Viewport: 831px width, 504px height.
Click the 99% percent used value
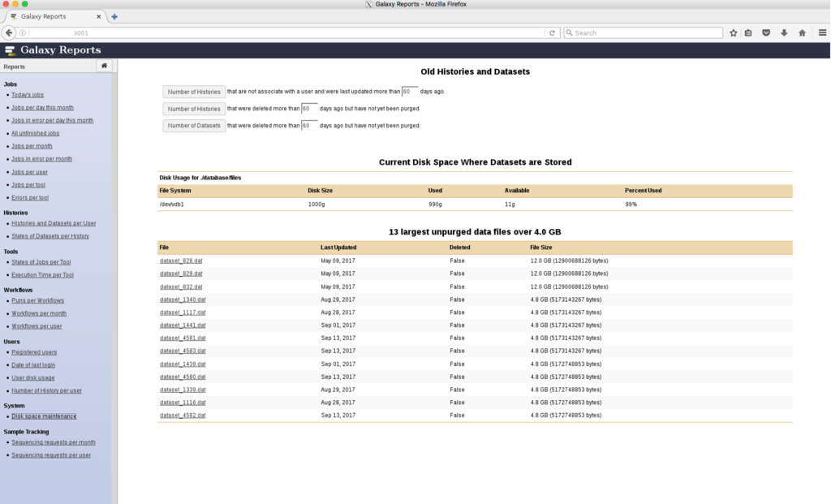coord(631,205)
